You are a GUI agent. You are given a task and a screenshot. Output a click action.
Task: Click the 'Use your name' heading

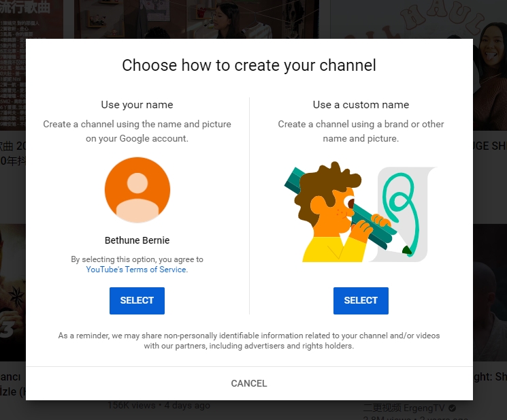pyautogui.click(x=137, y=105)
